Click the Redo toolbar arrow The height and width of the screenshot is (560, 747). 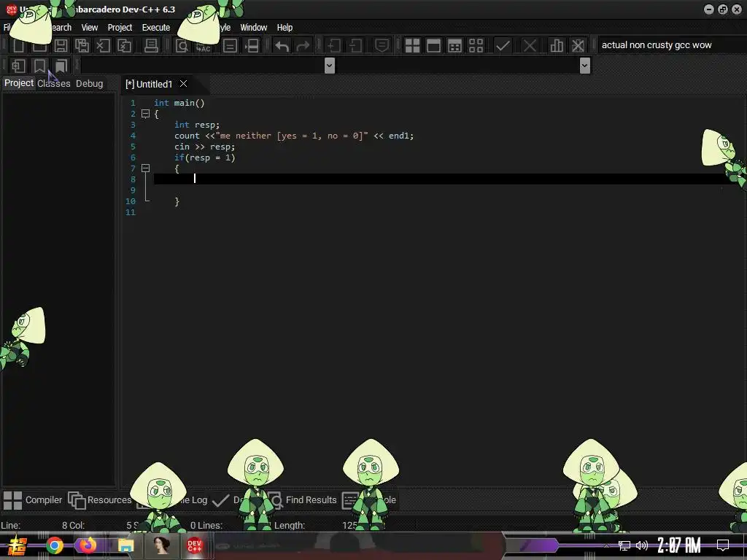[x=303, y=46]
